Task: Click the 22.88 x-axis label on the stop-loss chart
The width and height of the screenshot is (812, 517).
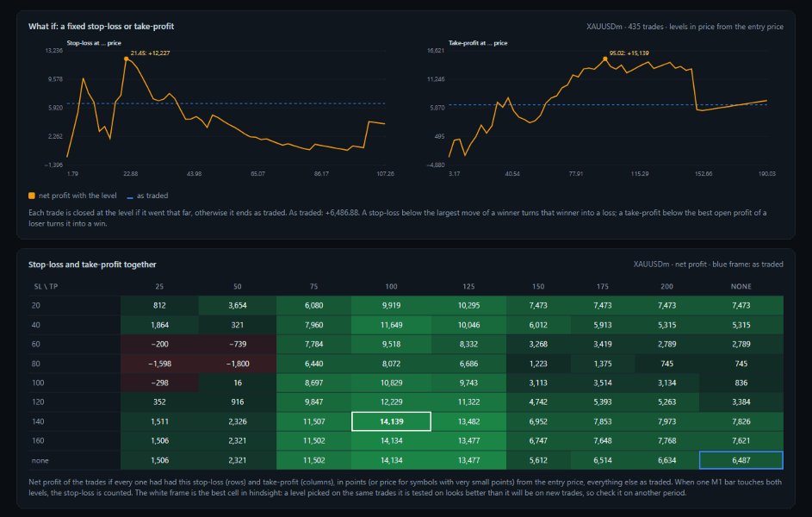Action: tap(131, 173)
